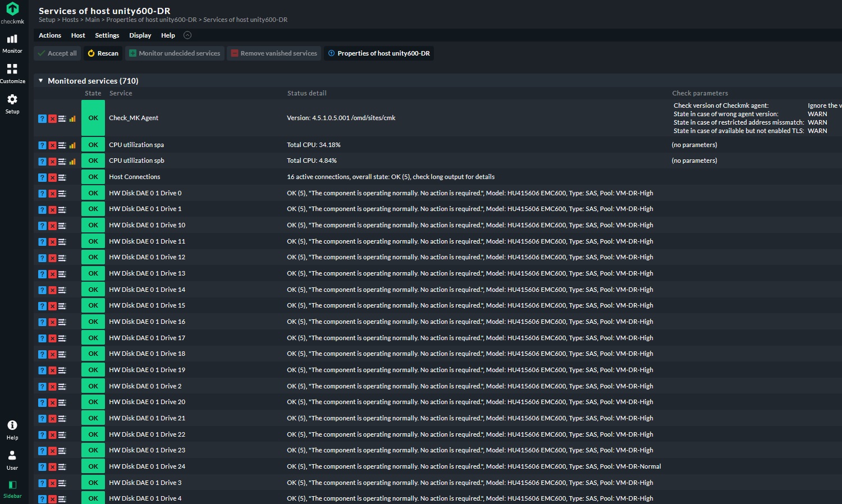Show performance graph for CPU utilization spb
The image size is (842, 504).
point(72,162)
